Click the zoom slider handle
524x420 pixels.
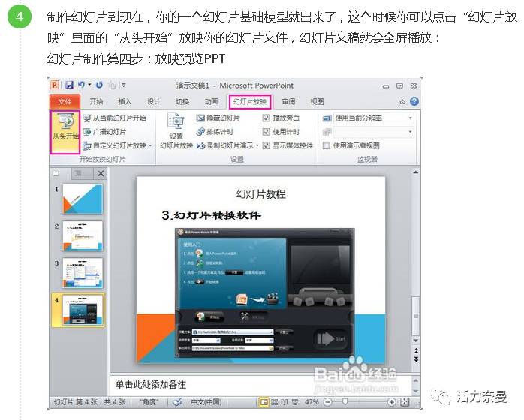coord(345,402)
